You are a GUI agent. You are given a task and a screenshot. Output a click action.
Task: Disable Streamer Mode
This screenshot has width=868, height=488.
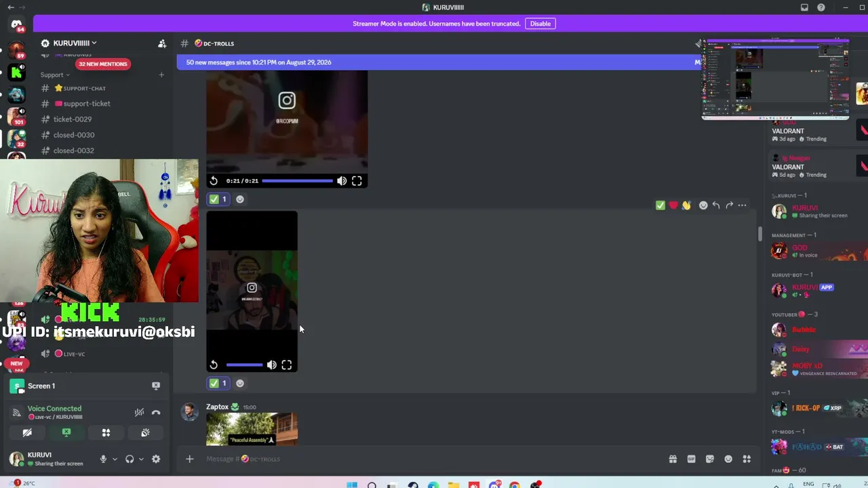point(540,24)
